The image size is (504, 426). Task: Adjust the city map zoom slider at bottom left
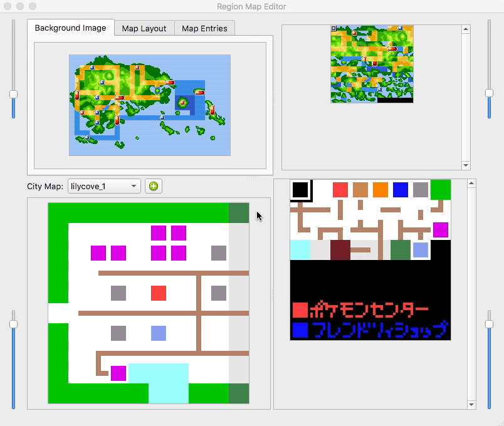pyautogui.click(x=14, y=324)
